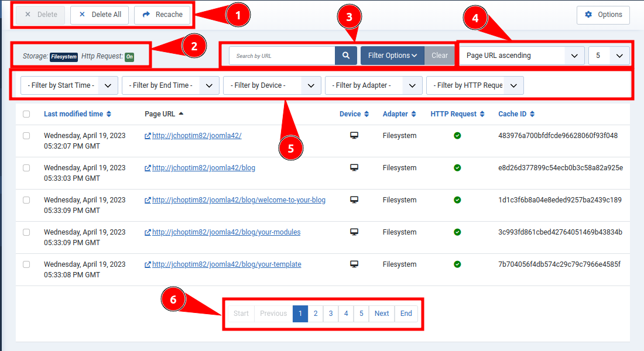Image resolution: width=644 pixels, height=351 pixels.
Task: Click the X icon on Delete All
Action: pos(81,15)
